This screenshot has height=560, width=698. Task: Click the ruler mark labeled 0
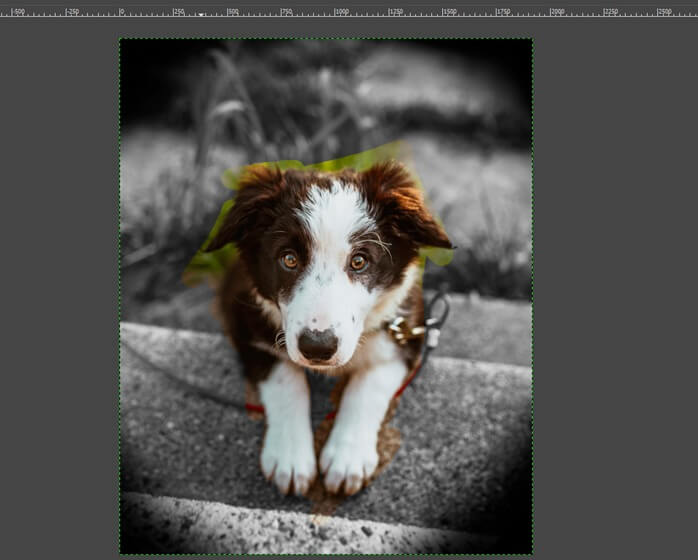(122, 12)
